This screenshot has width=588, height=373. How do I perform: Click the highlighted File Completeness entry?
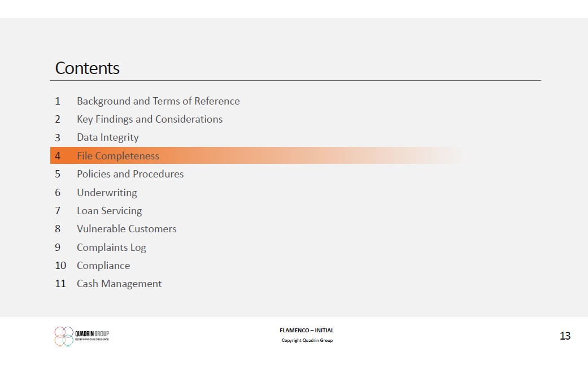[118, 156]
